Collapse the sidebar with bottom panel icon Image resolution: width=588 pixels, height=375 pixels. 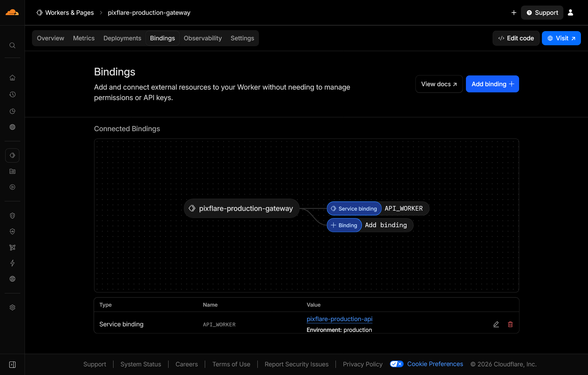(x=12, y=364)
